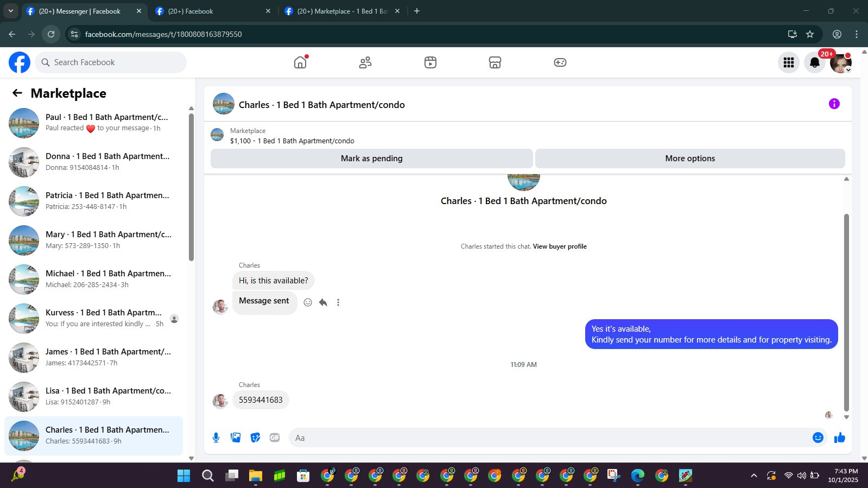The height and width of the screenshot is (488, 868).
Task: Open the Friends icon in top navigation
Action: pos(365,62)
